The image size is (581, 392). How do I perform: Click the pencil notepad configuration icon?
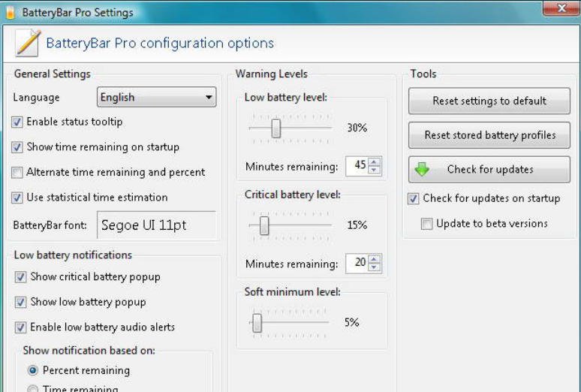(27, 44)
